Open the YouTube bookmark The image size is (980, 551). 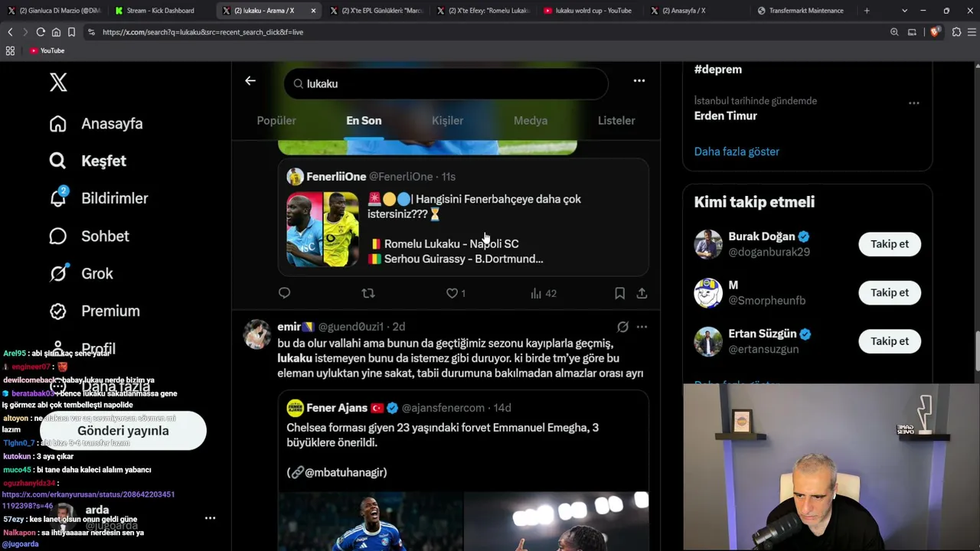(x=47, y=51)
